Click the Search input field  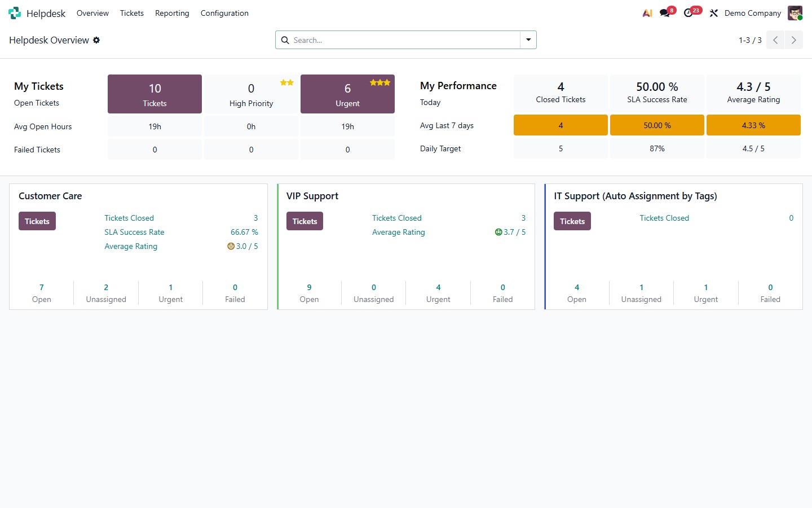[x=395, y=40]
